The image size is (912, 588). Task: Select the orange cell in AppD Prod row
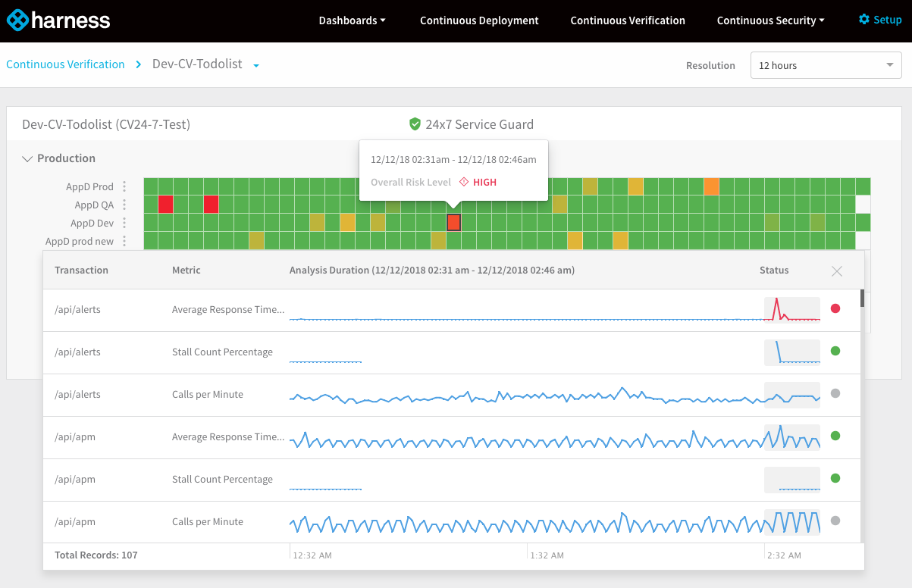[712, 186]
